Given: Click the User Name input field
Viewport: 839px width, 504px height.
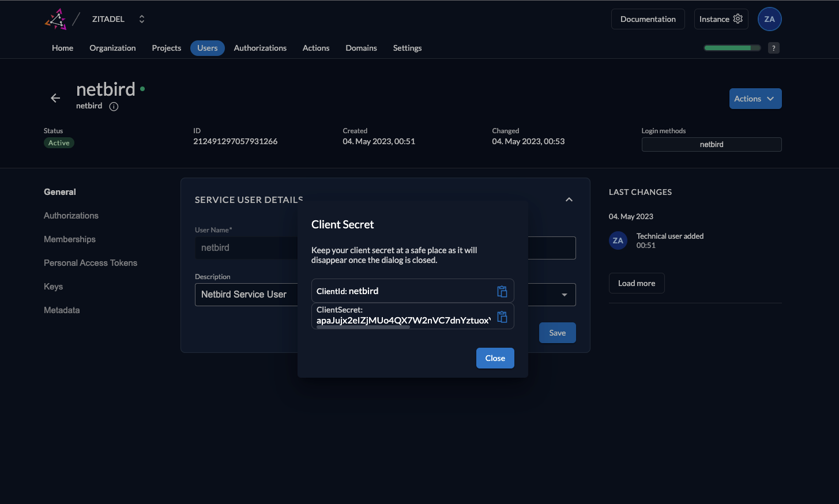Looking at the screenshot, I should click(x=247, y=248).
